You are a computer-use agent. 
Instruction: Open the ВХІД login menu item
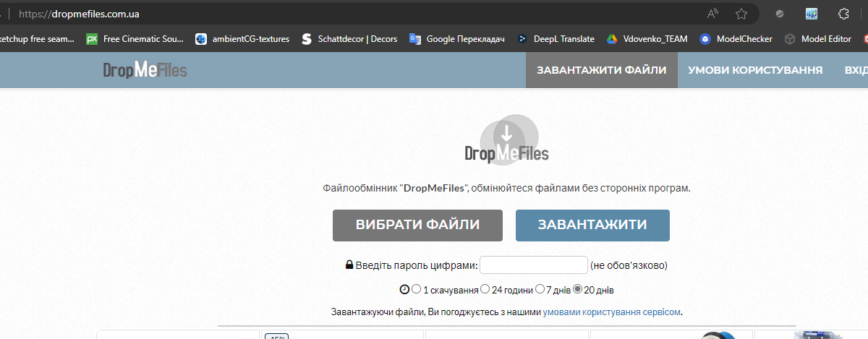[856, 70]
